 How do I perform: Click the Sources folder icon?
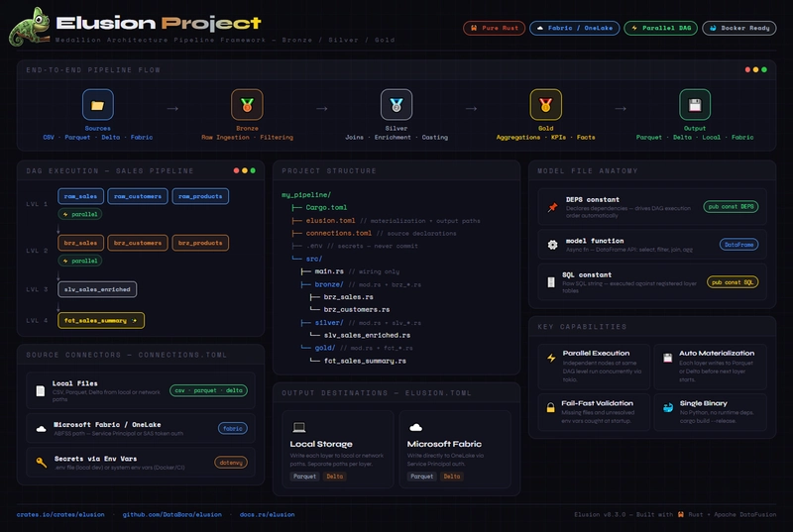tap(97, 104)
